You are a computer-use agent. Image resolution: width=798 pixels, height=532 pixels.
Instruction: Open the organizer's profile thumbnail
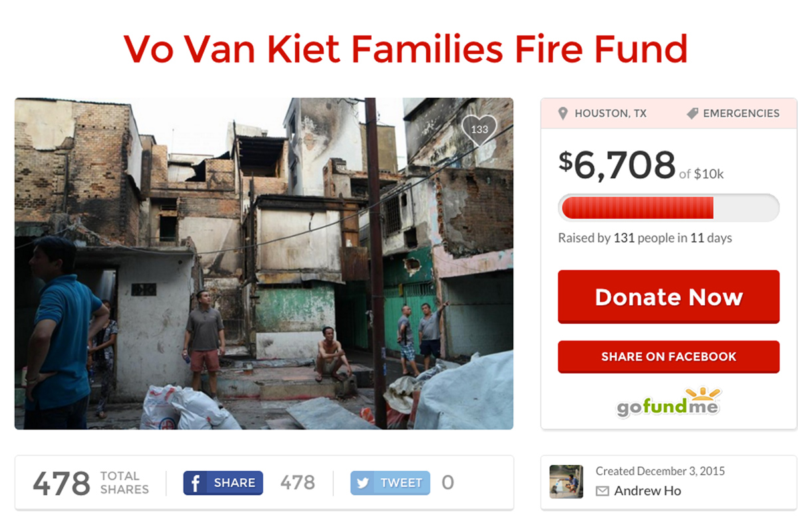pos(567,481)
